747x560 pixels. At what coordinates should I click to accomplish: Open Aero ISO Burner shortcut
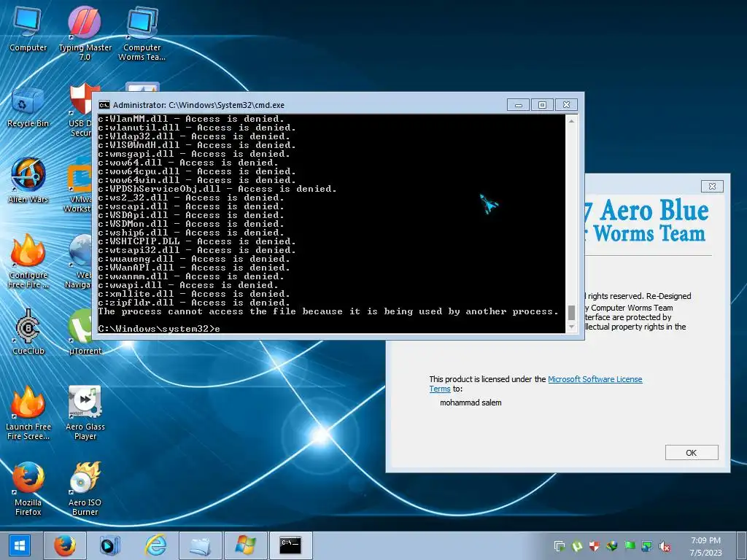tap(85, 489)
